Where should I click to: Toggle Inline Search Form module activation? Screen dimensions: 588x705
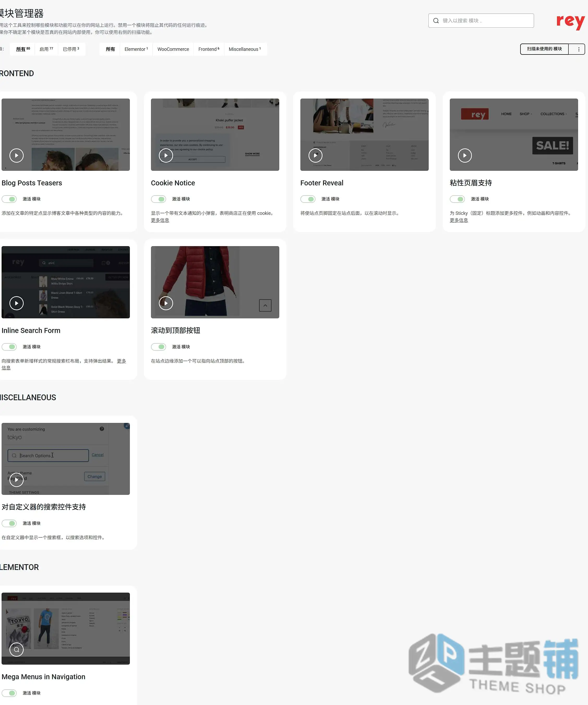(x=9, y=347)
